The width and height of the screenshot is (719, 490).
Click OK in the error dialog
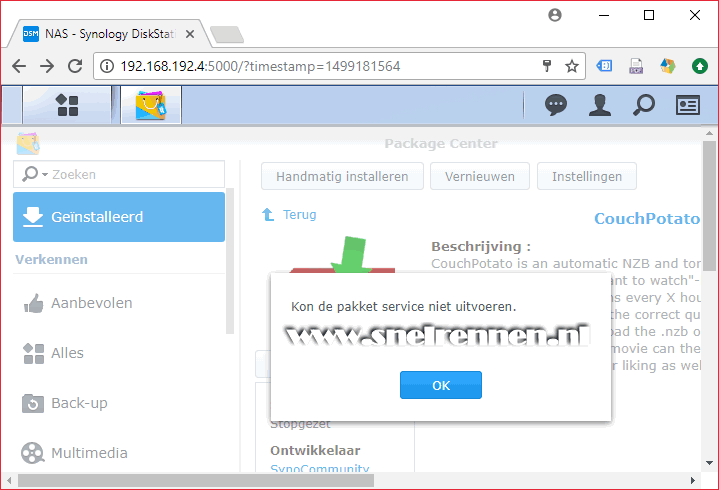point(441,385)
